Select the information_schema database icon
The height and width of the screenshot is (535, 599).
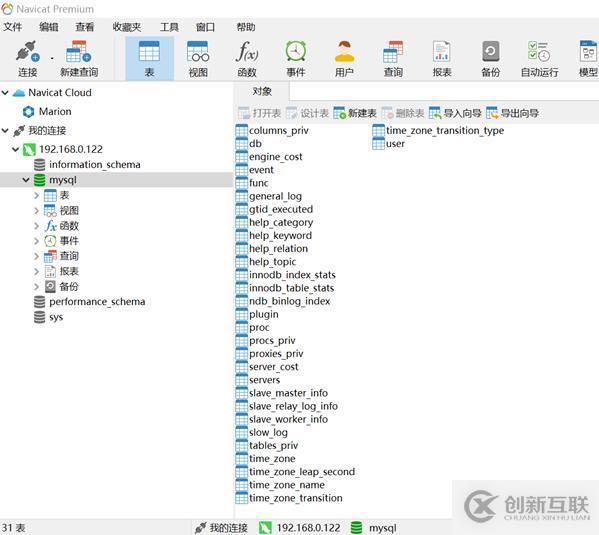click(39, 165)
